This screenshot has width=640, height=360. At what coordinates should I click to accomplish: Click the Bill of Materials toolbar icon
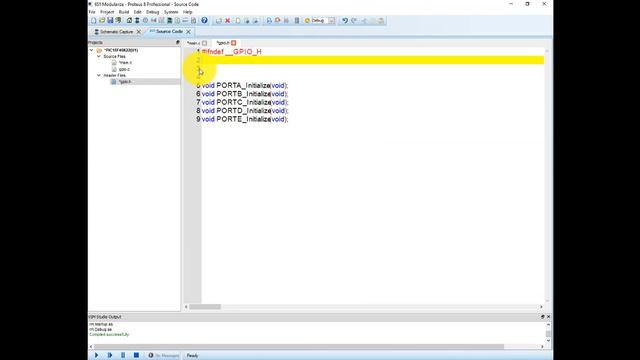[178, 20]
